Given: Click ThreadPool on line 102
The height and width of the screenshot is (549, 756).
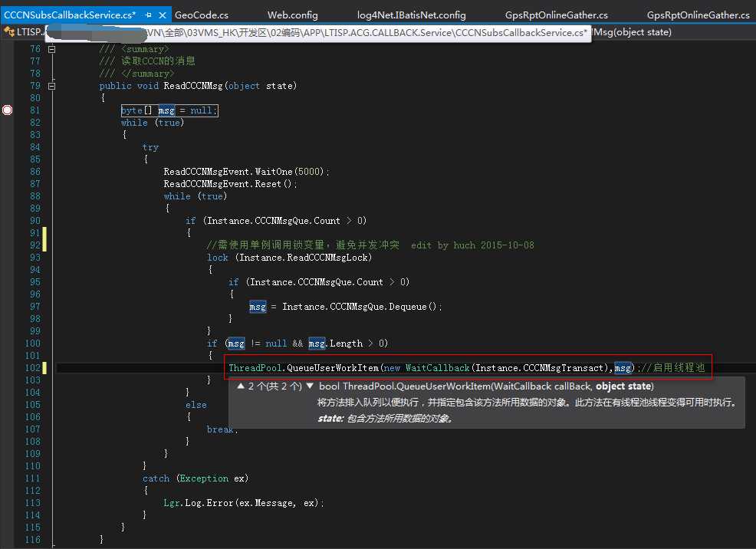Looking at the screenshot, I should point(255,368).
